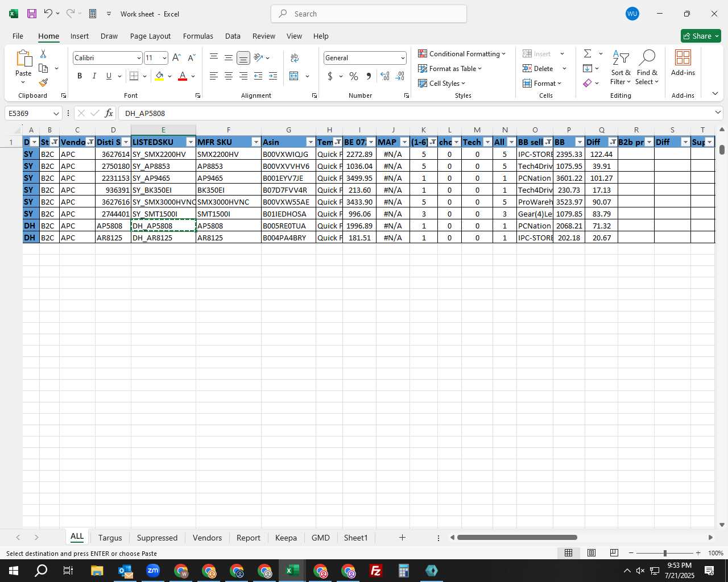Viewport: 728px width, 582px height.
Task: Open the Page Layout ribbon tab
Action: 150,36
